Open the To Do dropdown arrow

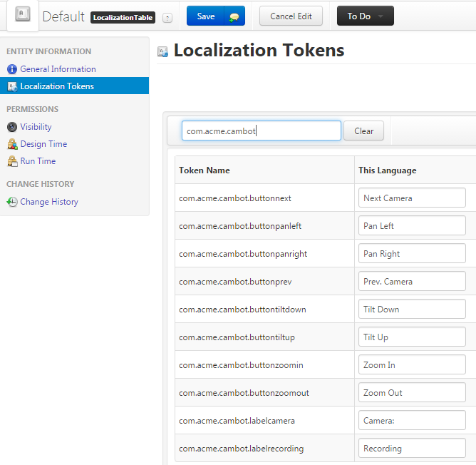(381, 16)
